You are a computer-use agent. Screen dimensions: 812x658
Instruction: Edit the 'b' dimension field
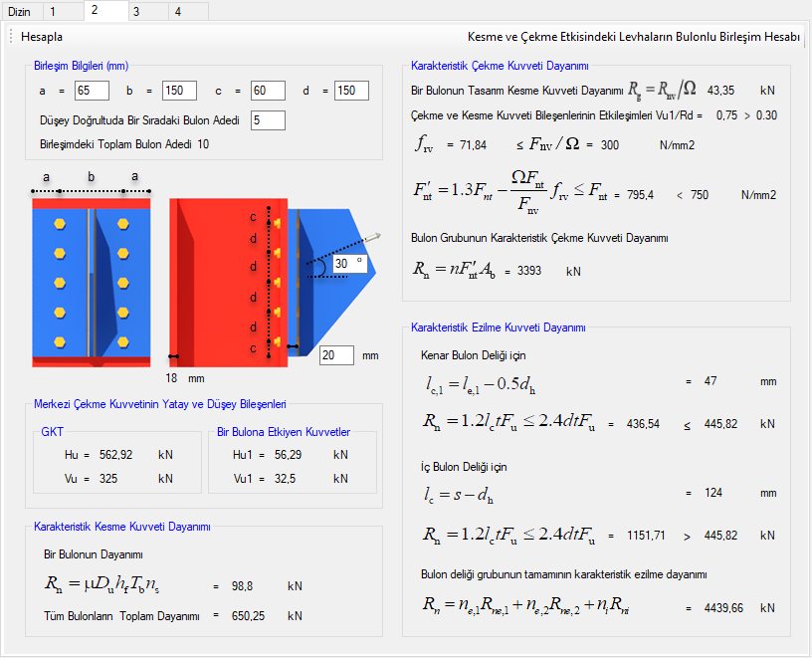179,91
